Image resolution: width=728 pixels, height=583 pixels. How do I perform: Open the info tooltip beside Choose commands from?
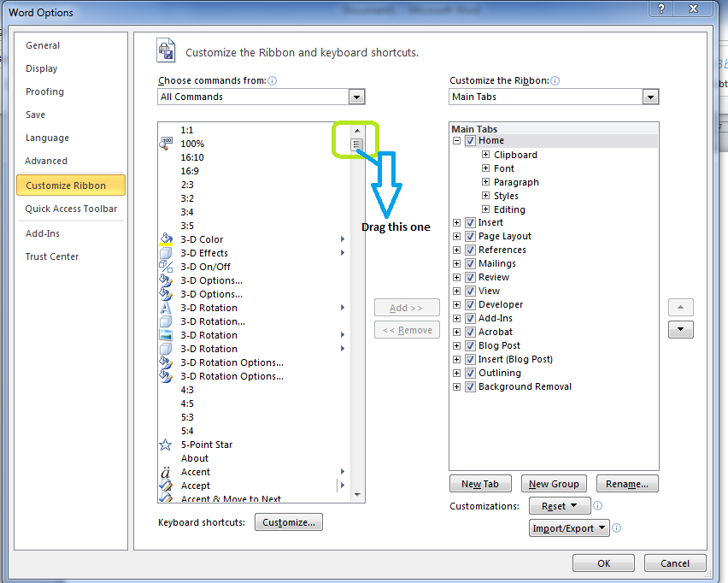coord(271,79)
